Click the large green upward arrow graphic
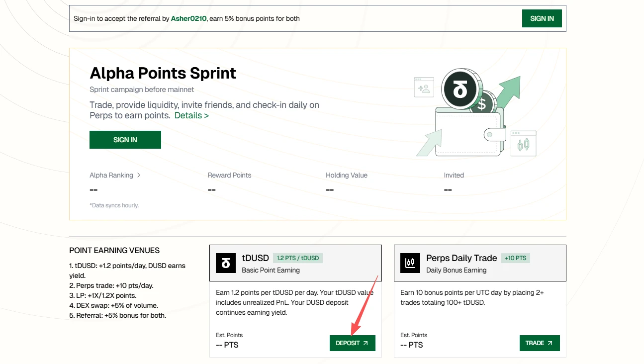 pyautogui.click(x=507, y=91)
